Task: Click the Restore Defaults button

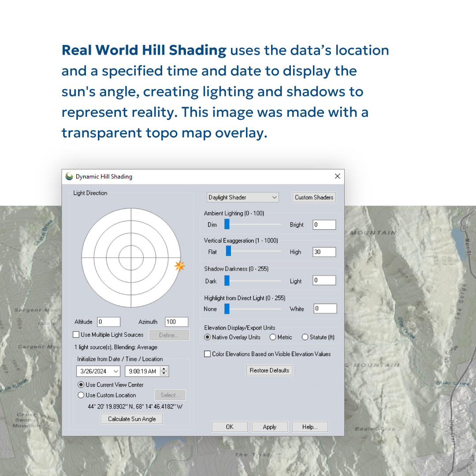Action: [x=269, y=370]
